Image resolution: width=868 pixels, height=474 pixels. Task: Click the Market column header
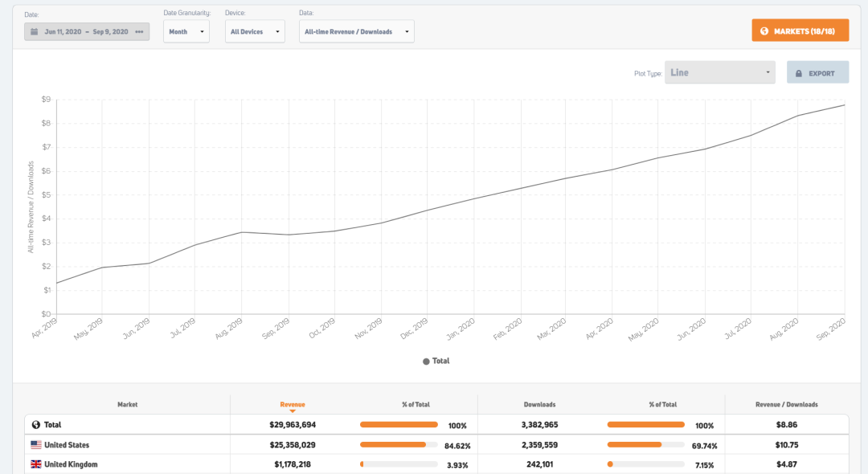[127, 404]
